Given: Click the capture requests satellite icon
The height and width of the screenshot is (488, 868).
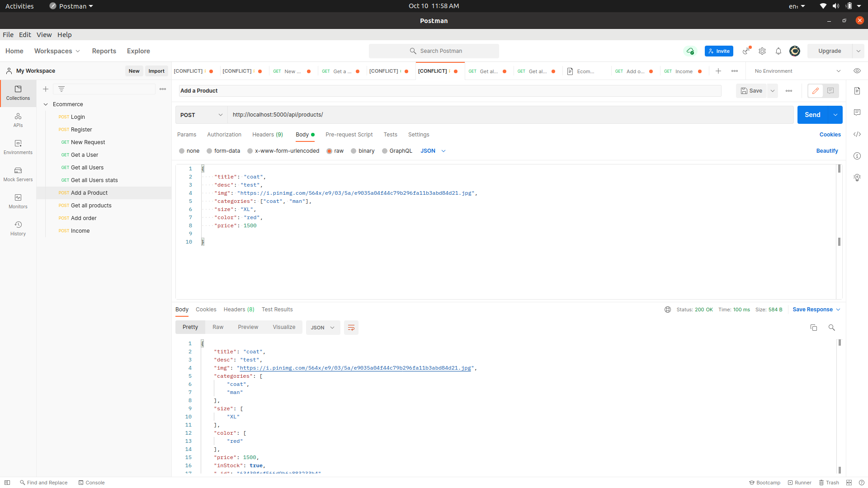Looking at the screenshot, I should pos(745,51).
